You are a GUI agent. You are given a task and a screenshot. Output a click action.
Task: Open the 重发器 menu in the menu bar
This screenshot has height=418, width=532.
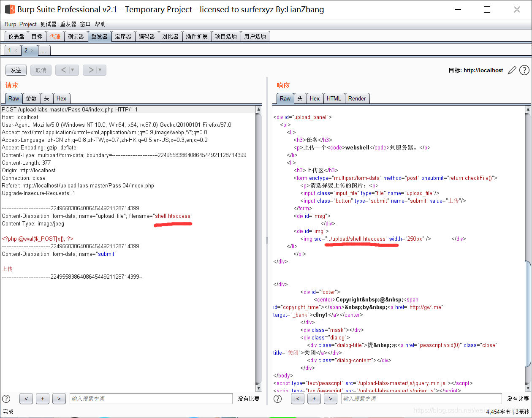(68, 24)
